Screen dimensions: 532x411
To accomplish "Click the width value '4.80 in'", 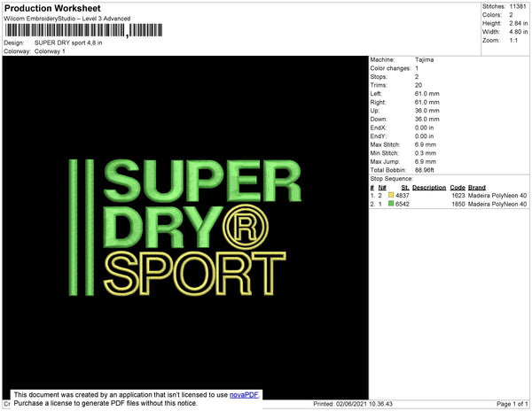I will coord(518,32).
